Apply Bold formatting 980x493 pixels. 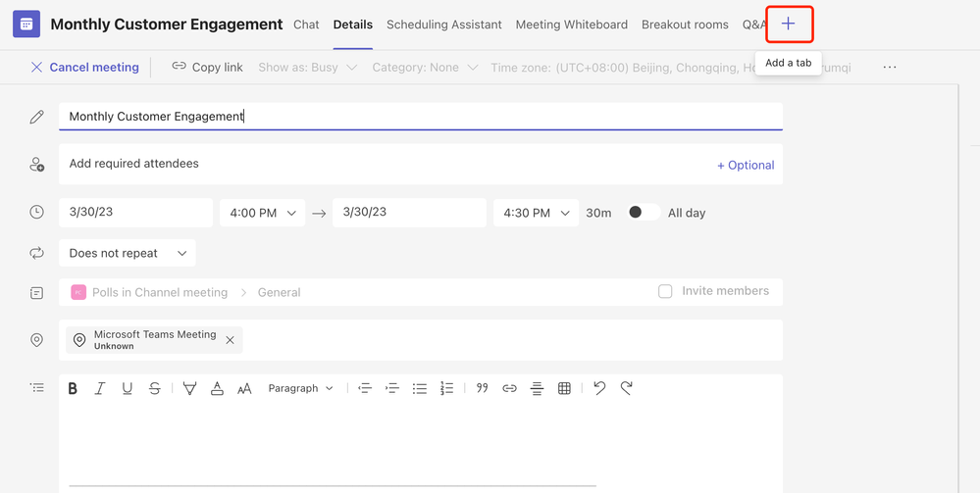click(73, 389)
